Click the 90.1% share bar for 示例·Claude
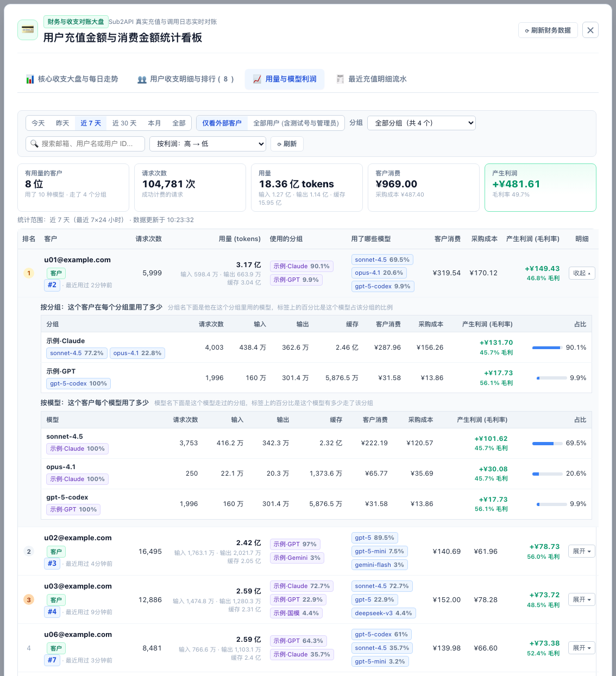This screenshot has width=616, height=676. (548, 348)
